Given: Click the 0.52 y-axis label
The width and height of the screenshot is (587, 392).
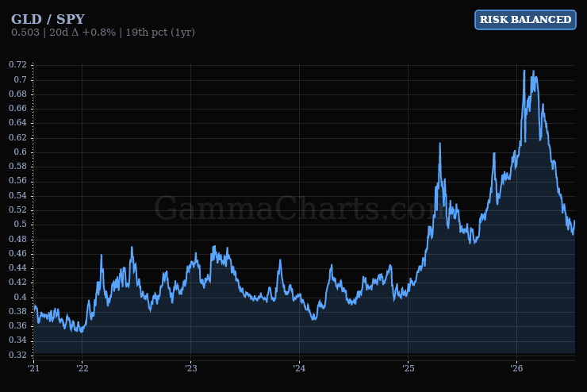Looking at the screenshot, I should (x=18, y=209).
